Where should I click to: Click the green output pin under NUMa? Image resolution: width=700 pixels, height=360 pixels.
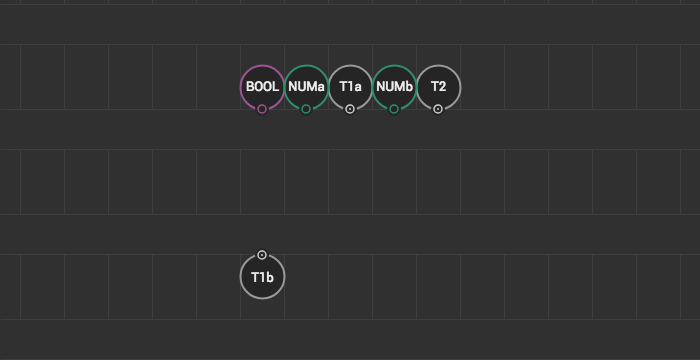click(x=306, y=109)
